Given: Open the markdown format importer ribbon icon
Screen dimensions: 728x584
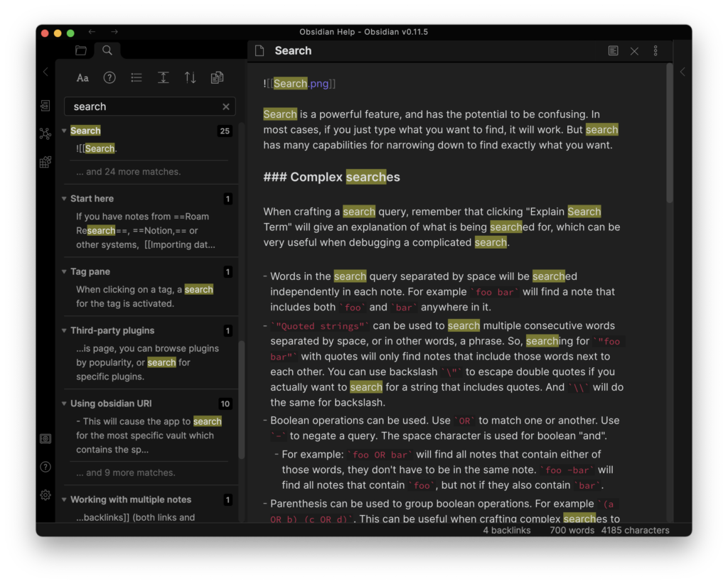Looking at the screenshot, I should [x=45, y=162].
